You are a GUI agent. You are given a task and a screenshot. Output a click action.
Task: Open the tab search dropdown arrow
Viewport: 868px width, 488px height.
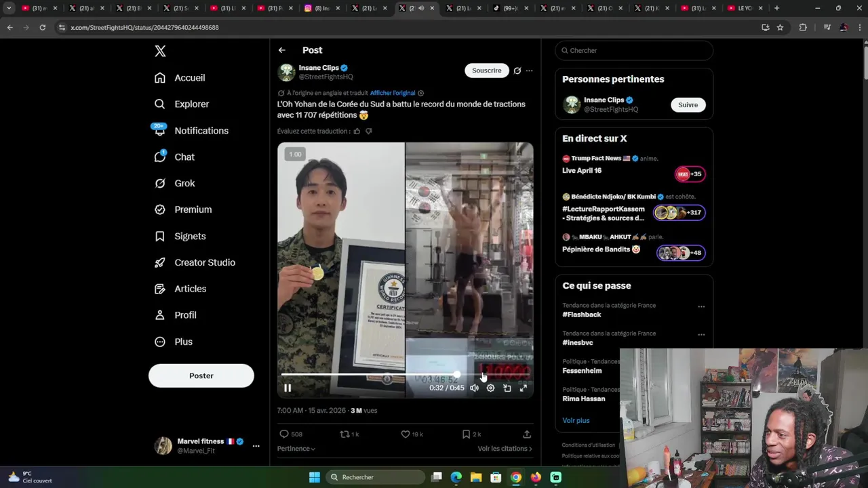(9, 8)
